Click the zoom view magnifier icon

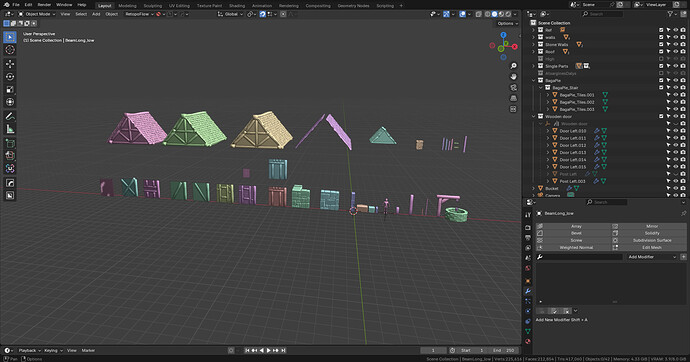coord(513,66)
